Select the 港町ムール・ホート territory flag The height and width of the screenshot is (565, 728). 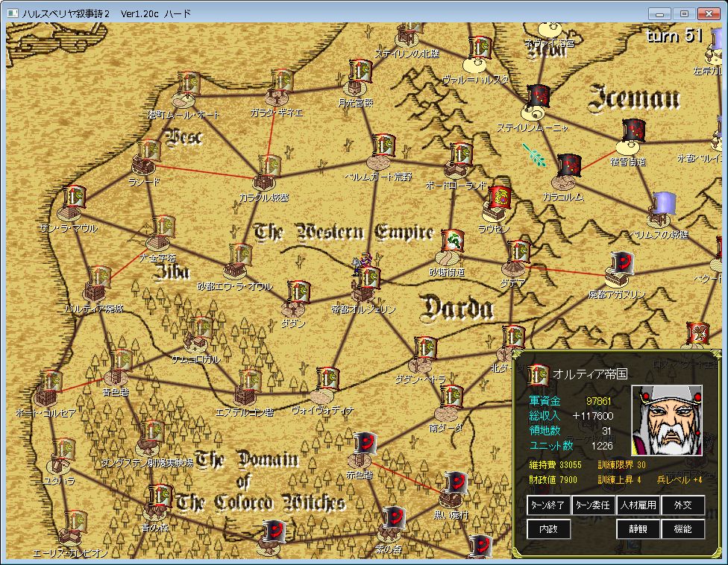point(189,83)
